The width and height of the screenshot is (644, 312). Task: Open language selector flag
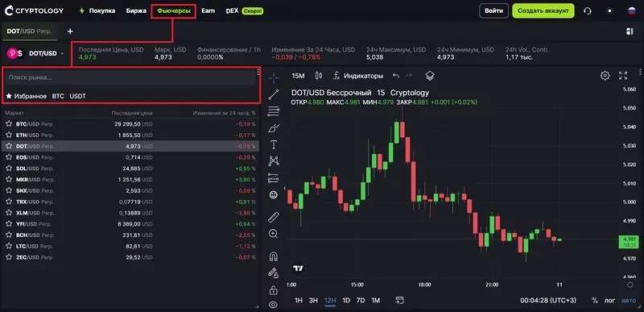632,10
